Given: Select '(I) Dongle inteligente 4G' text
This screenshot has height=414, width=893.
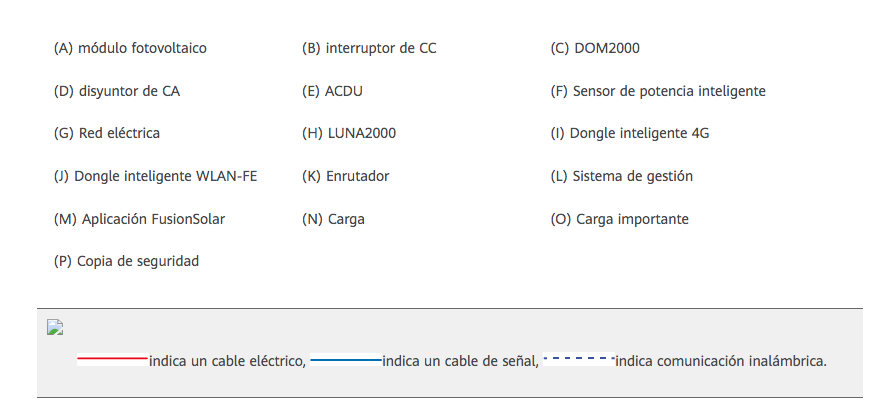Looking at the screenshot, I should click(629, 133).
